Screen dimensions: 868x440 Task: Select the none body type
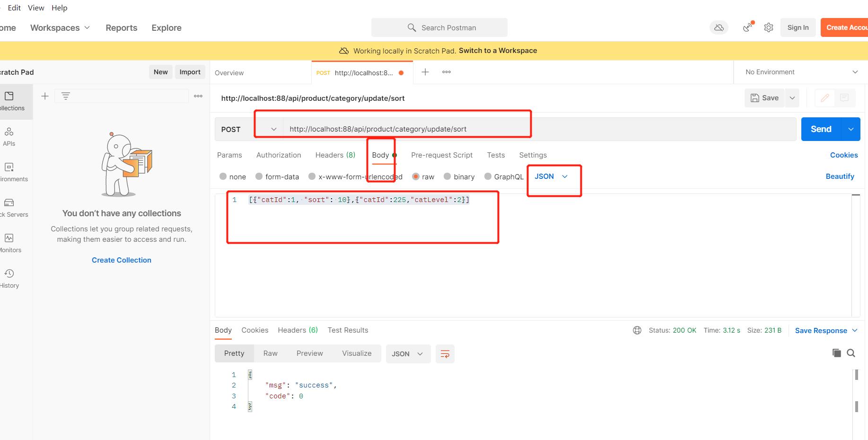tap(223, 176)
